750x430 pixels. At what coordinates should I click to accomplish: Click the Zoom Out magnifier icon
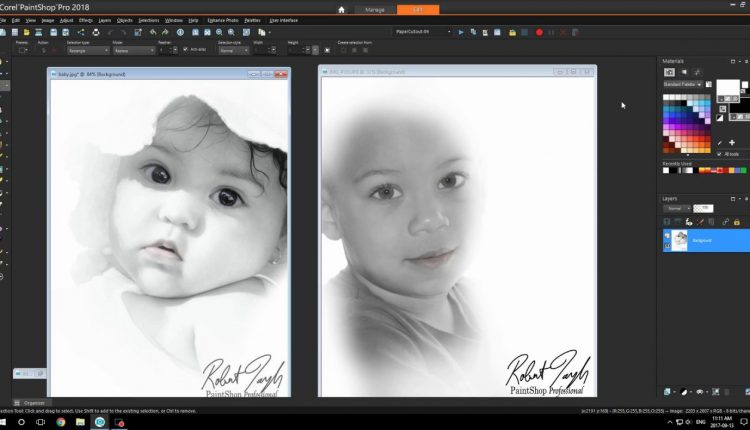point(219,33)
